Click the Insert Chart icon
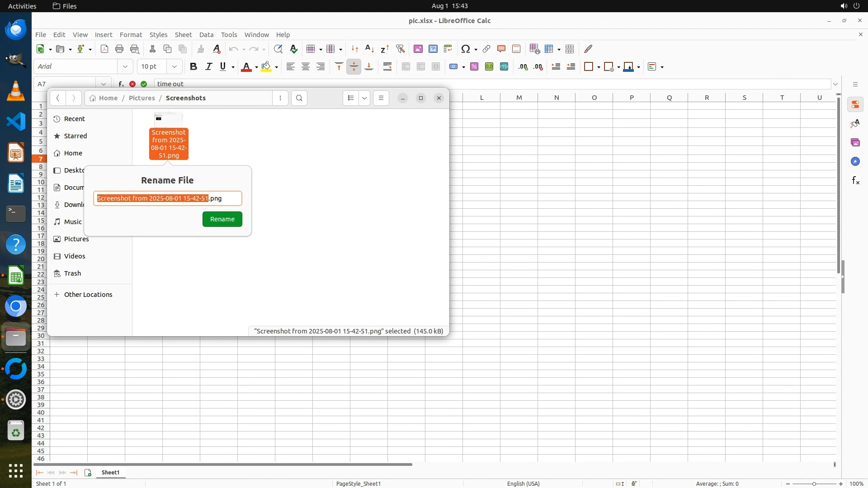This screenshot has width=868, height=488. coord(433,49)
